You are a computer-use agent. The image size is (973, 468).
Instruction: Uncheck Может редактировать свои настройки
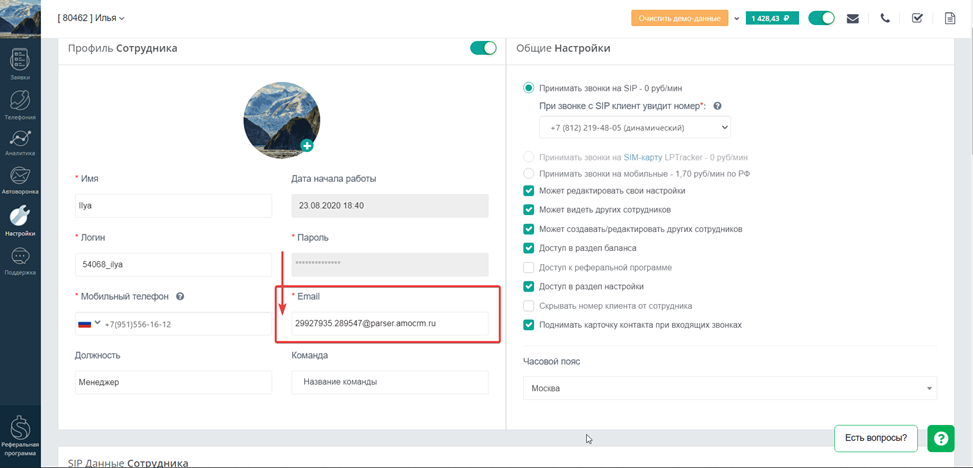pos(529,191)
